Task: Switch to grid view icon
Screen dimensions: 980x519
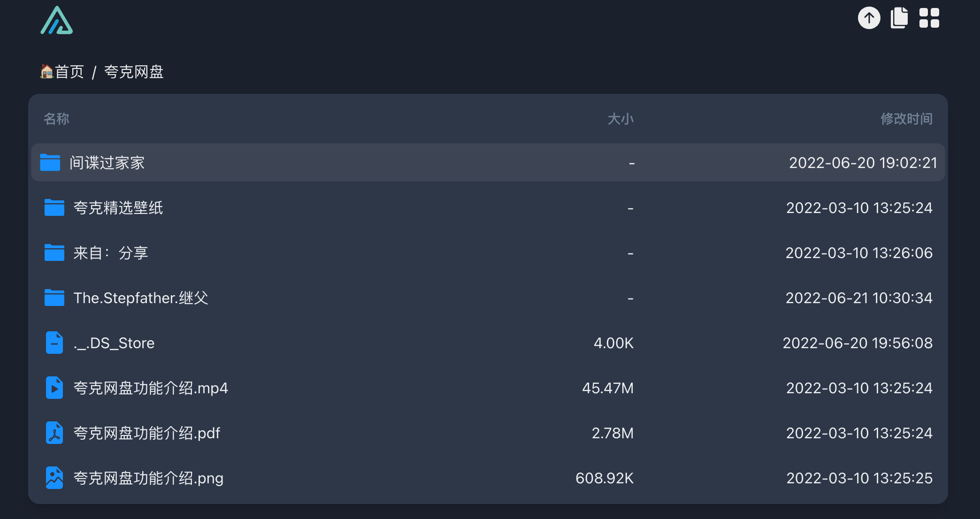Action: click(929, 18)
